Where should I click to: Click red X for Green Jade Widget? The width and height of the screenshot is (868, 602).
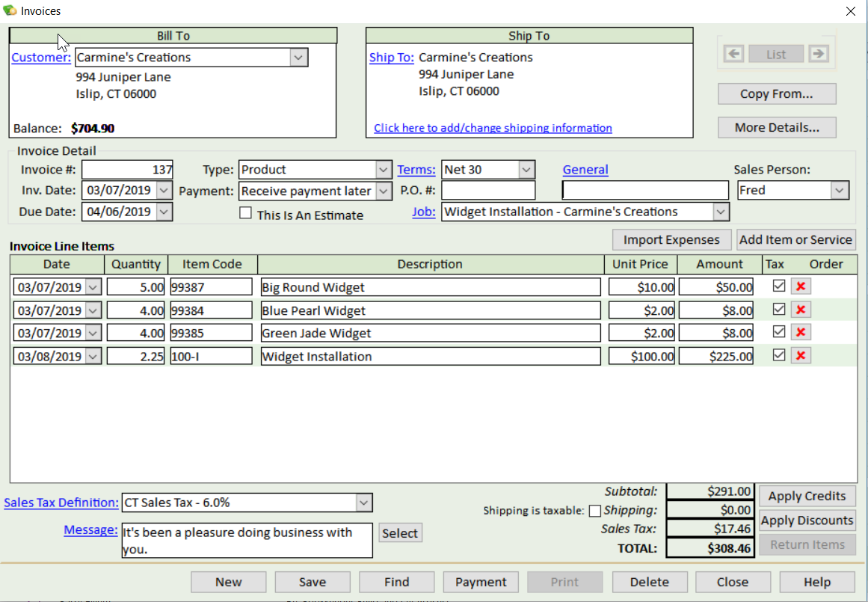(801, 333)
